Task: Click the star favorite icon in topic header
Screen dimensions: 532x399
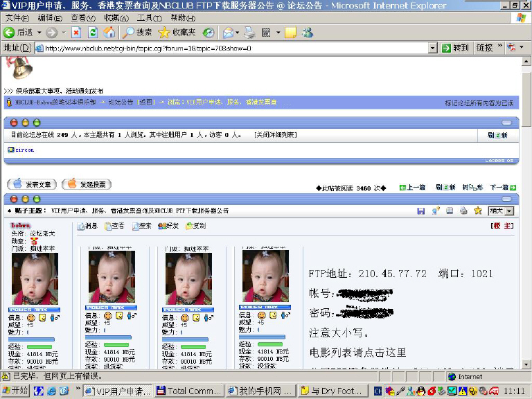Action: (477, 211)
